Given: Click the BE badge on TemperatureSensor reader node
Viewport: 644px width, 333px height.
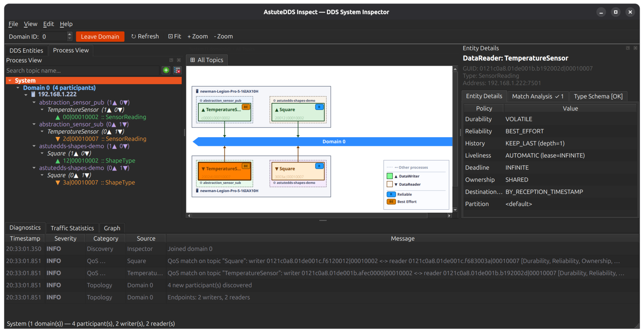Looking at the screenshot, I should 246,166.
